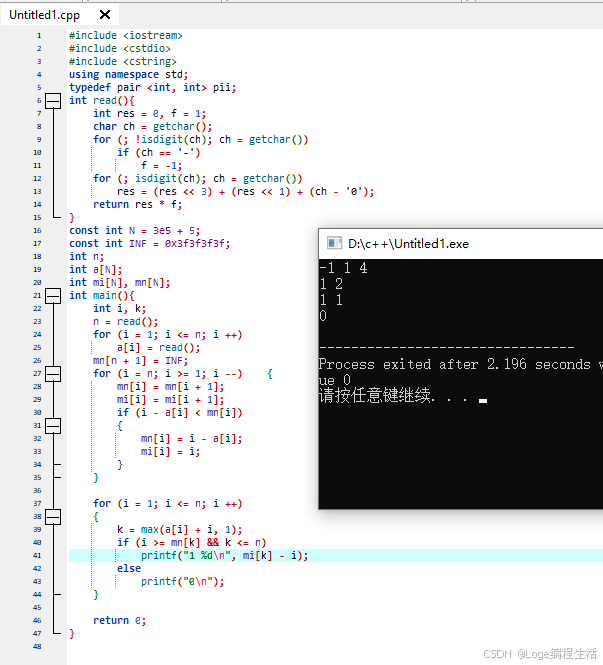The height and width of the screenshot is (665, 603).
Task: Click on 'using namespace std;' line
Action: click(x=128, y=75)
